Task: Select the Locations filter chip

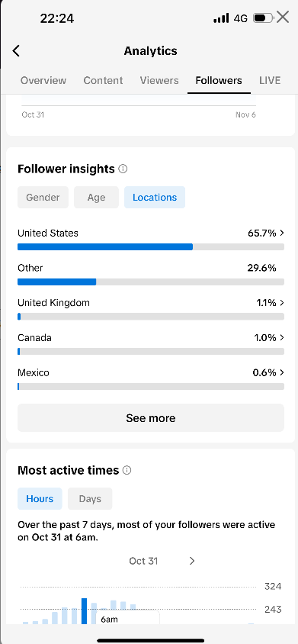Action: click(x=155, y=197)
